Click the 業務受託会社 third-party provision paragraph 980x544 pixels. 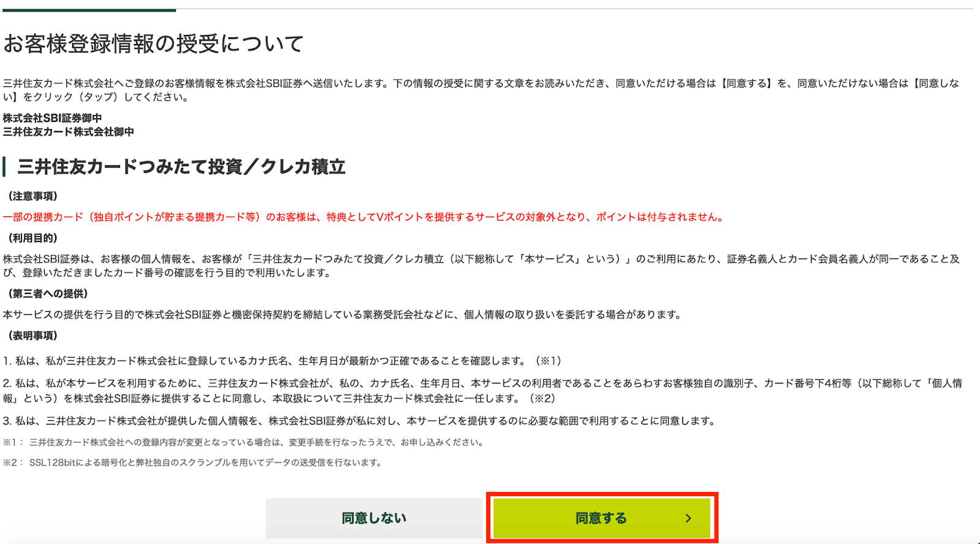pyautogui.click(x=343, y=314)
